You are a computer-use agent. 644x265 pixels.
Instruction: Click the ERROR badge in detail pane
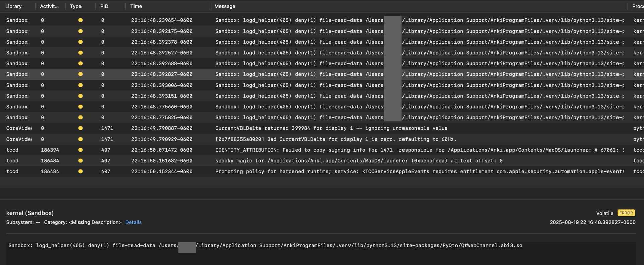(626, 213)
